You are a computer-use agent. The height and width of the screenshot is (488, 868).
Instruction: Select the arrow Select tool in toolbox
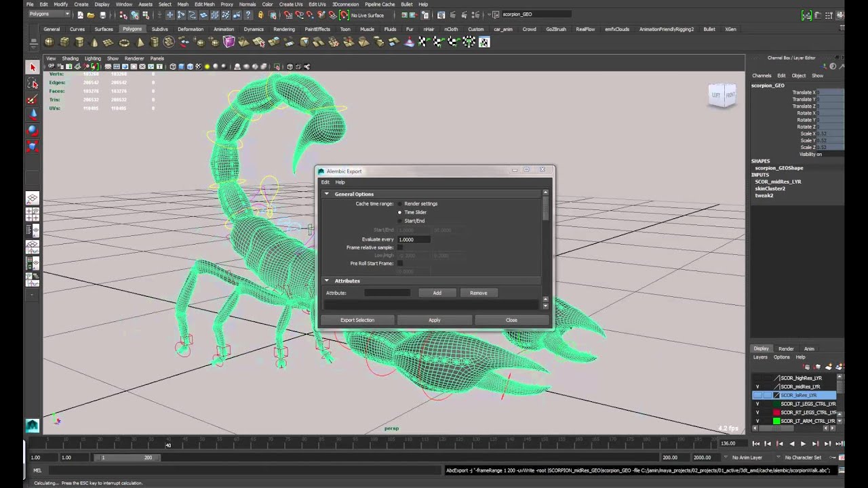(33, 67)
